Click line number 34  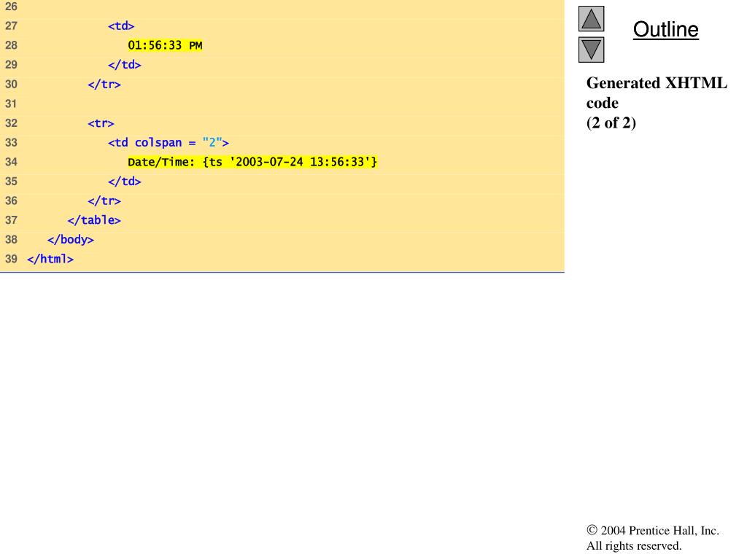pyautogui.click(x=11, y=162)
